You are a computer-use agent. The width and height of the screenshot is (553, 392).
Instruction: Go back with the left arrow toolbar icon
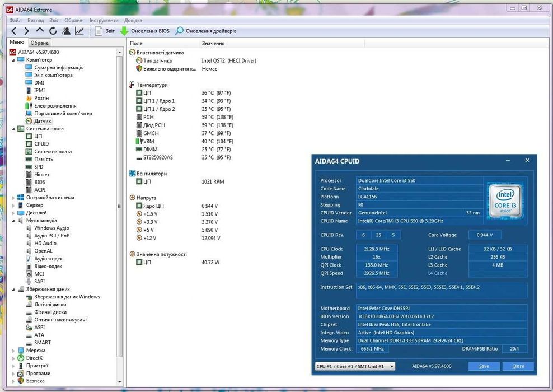14,31
